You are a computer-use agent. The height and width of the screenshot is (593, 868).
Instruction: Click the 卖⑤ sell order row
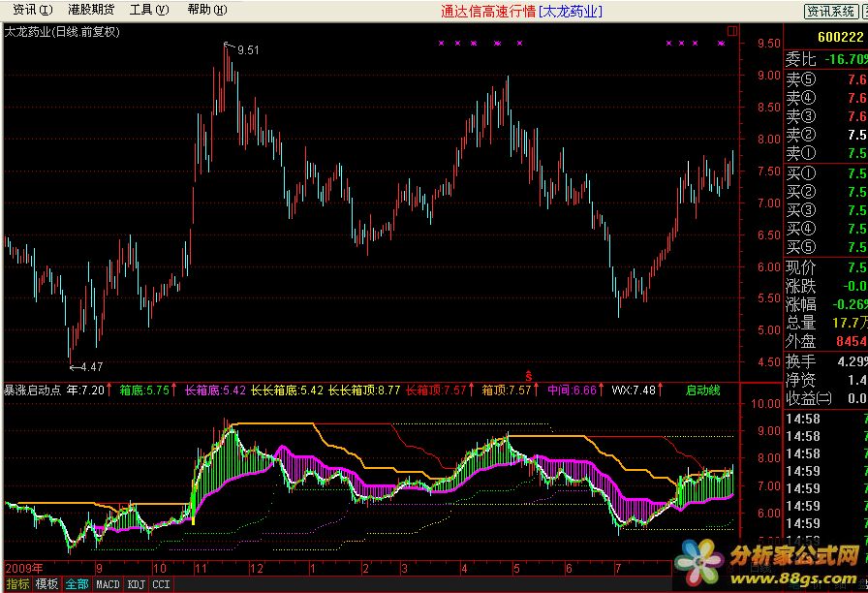click(826, 79)
